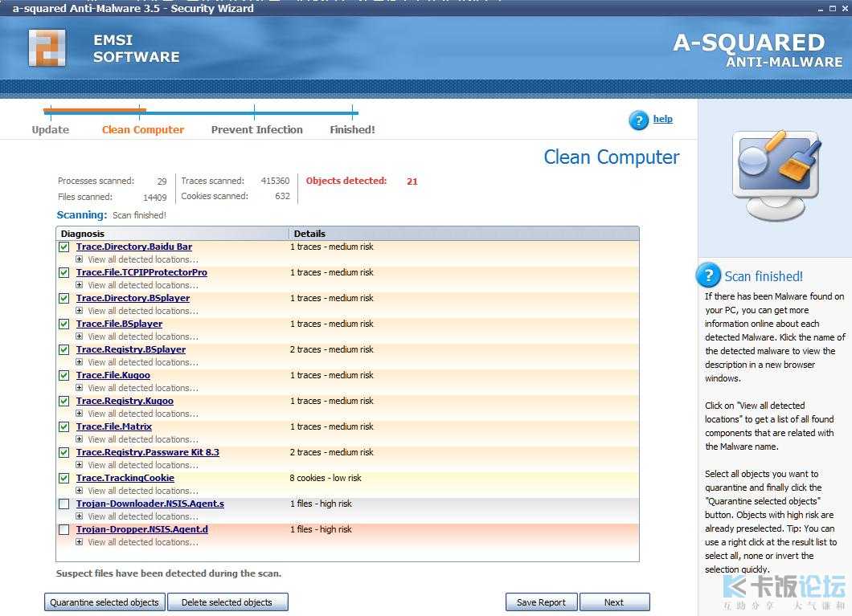Click the plus icon under Trace.Directory.Baidu Bar
This screenshot has height=616, width=852.
(80, 259)
